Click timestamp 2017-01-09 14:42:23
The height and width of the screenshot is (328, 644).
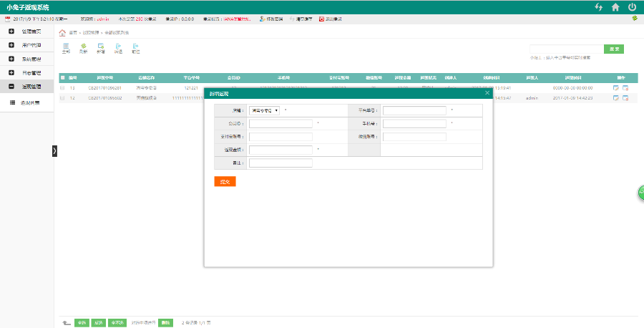pyautogui.click(x=572, y=98)
